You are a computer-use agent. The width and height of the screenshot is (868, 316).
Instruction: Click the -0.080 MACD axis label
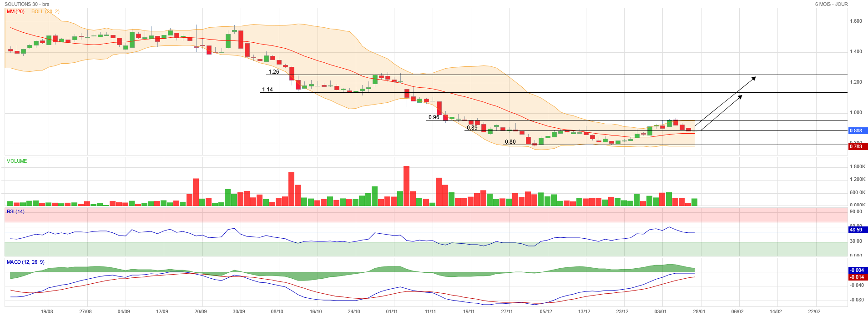point(857,300)
